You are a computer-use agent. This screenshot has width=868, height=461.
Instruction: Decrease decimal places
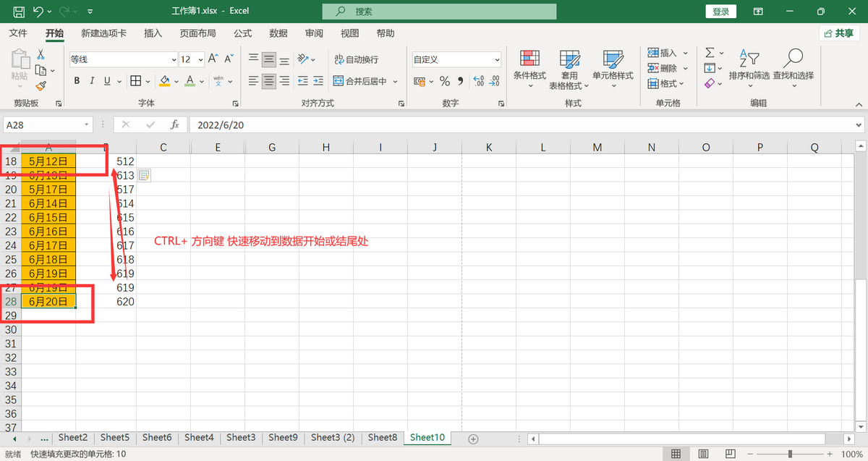[495, 81]
